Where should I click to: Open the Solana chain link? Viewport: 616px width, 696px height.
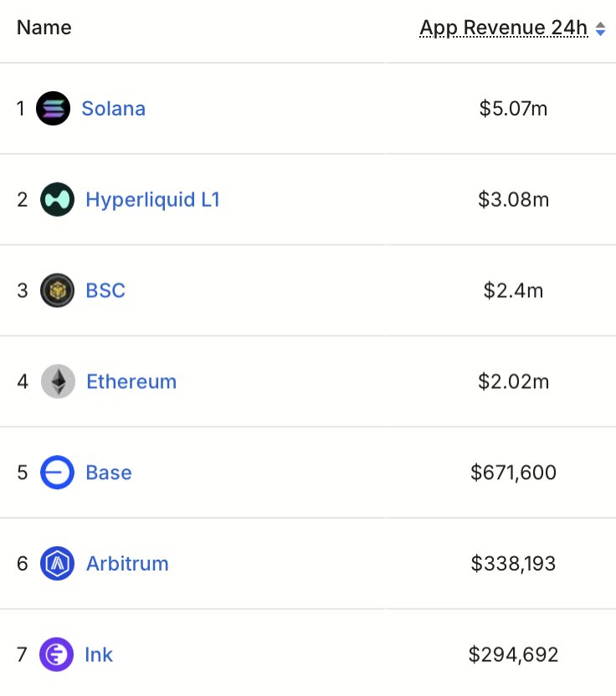pos(113,109)
